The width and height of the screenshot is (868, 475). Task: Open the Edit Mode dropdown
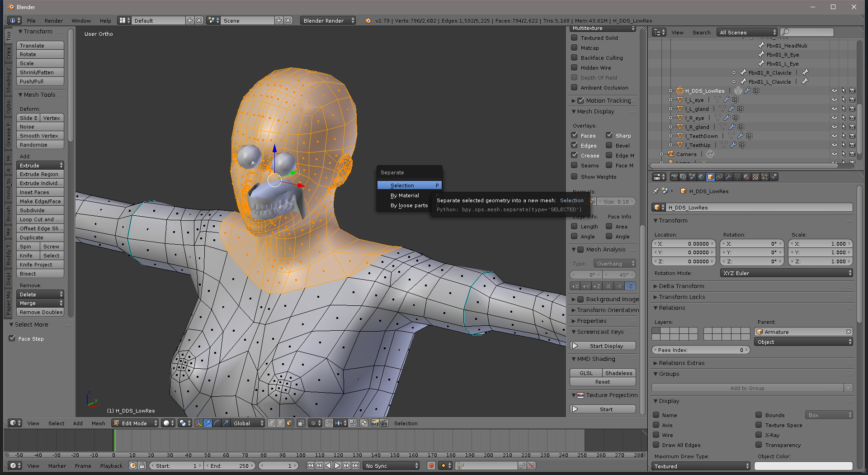click(135, 423)
